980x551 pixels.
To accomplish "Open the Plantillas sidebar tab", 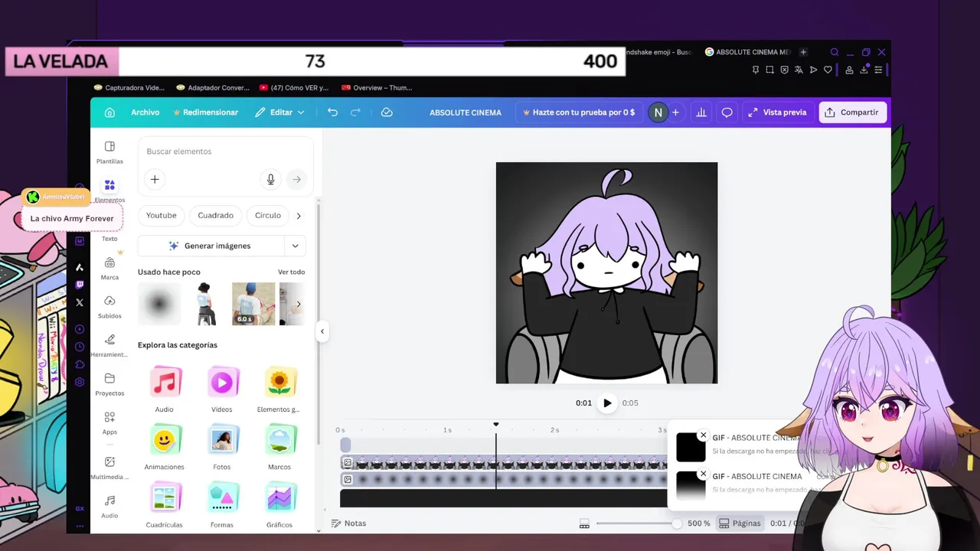I will pos(109,152).
